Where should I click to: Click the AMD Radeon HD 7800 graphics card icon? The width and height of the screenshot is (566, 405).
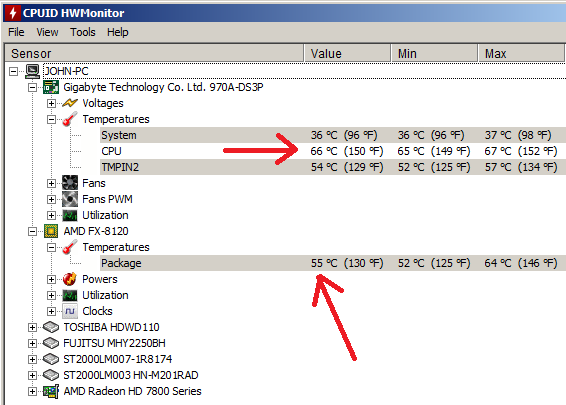click(51, 391)
